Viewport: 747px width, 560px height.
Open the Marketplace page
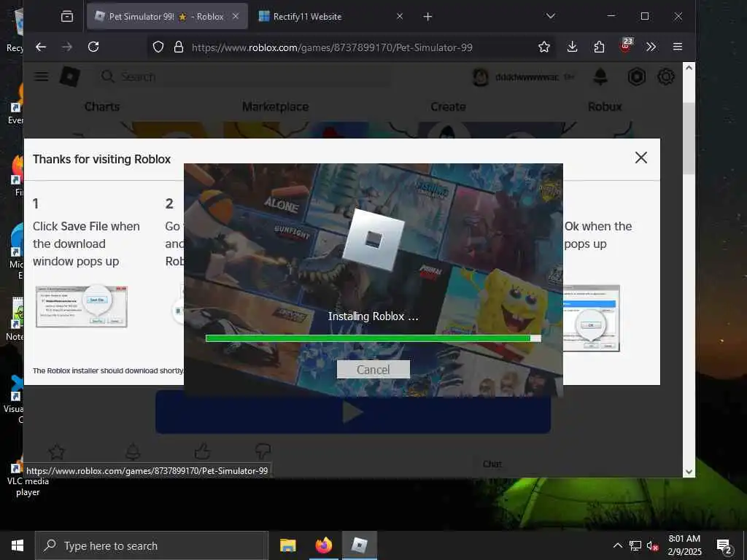coord(275,106)
